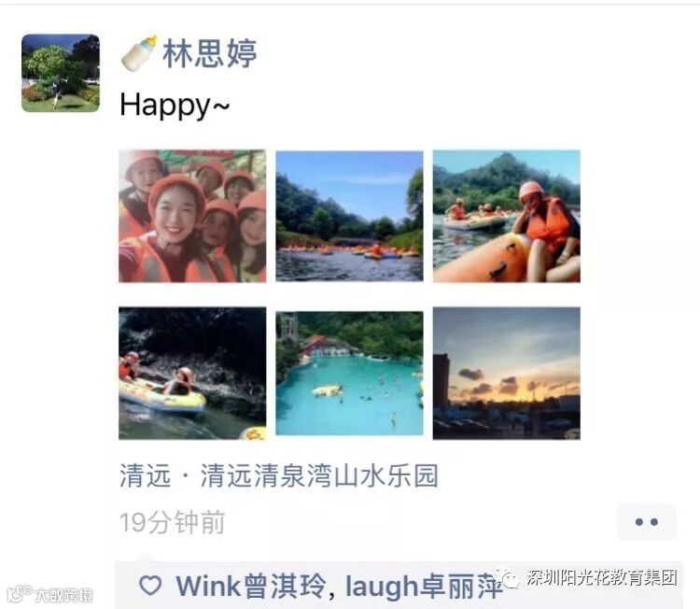Open liker laugh卓丽萍's profile
The image size is (700, 609).
424,587
